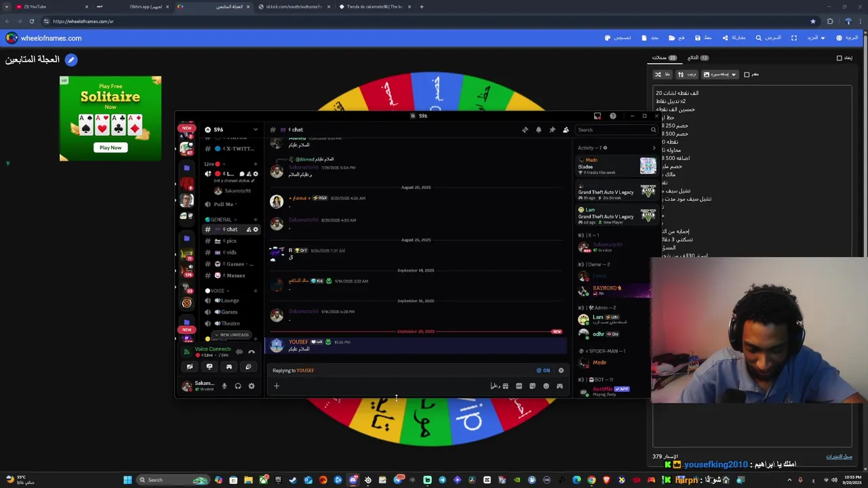Viewport: 868px width, 488px height.
Task: Create a new wheel in header
Action: tap(651, 38)
